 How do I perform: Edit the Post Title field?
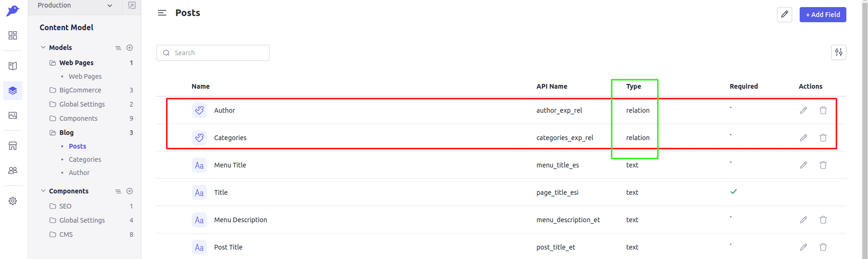[x=803, y=247]
